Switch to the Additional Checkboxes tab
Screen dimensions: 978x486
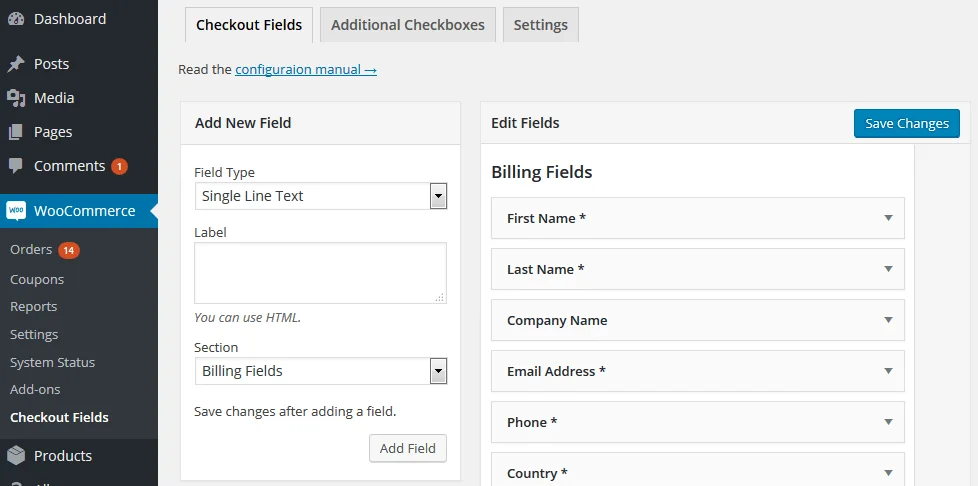408,25
